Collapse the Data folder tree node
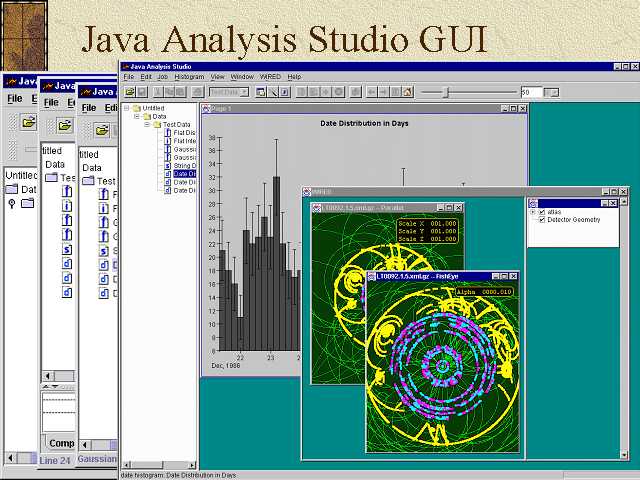 (x=136, y=116)
